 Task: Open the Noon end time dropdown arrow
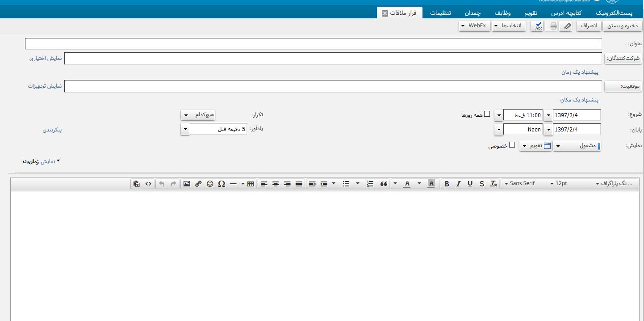point(498,130)
